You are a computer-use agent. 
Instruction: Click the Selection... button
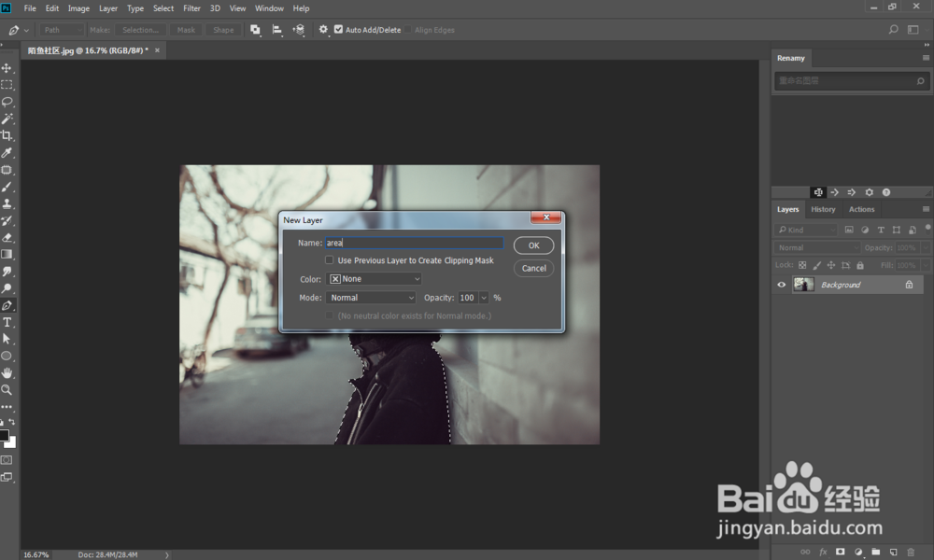pos(141,30)
